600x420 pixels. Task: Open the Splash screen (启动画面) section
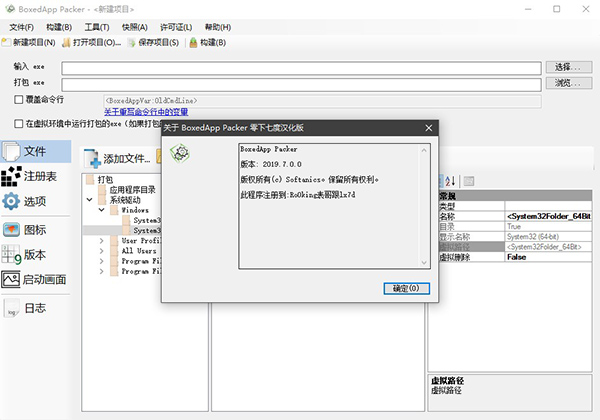[36, 280]
